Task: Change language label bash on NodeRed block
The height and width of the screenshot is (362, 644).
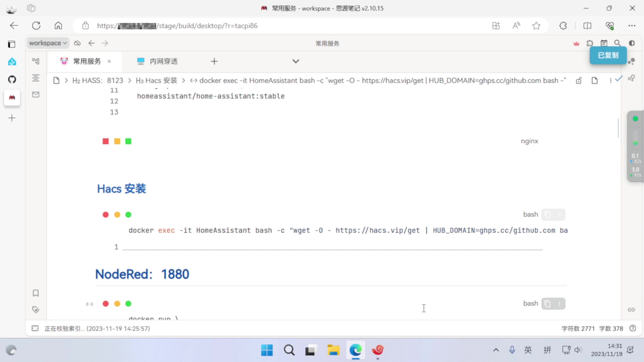Action: [530, 303]
